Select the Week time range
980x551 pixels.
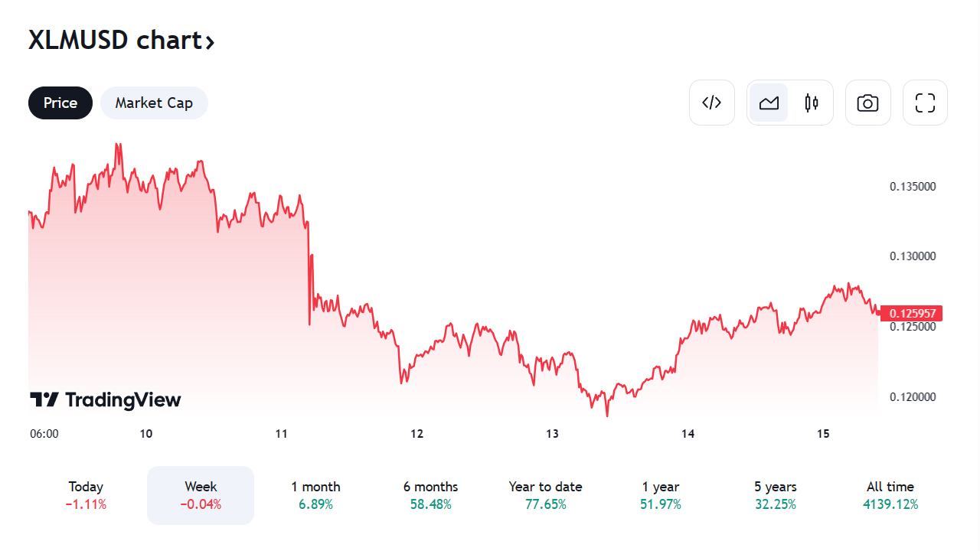tap(201, 495)
